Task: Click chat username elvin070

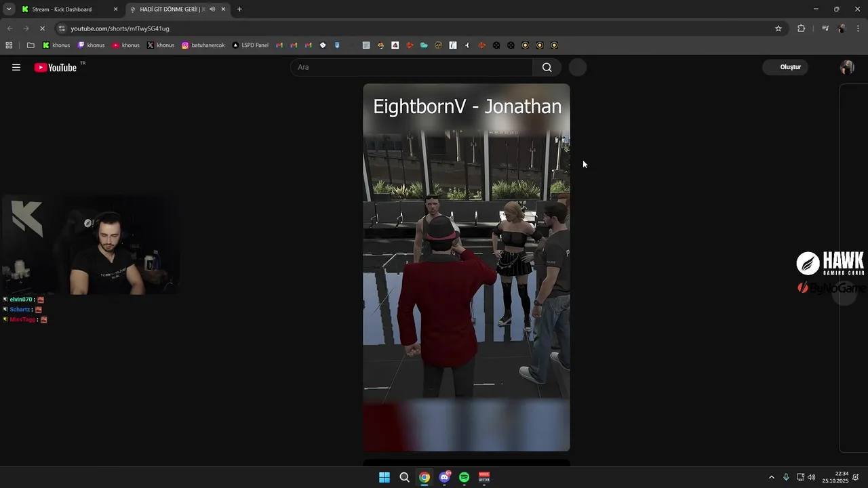Action: pyautogui.click(x=21, y=300)
